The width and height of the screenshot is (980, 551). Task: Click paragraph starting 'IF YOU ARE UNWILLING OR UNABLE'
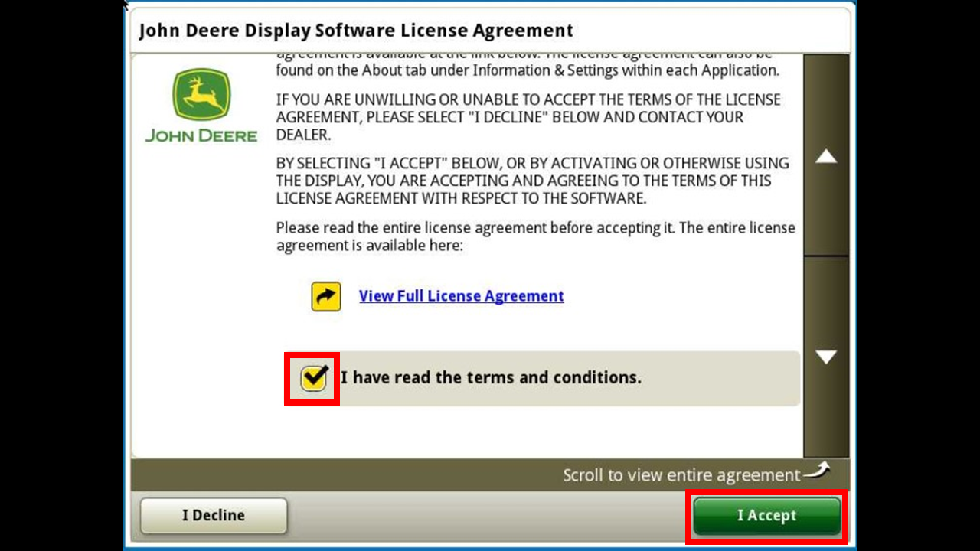click(x=528, y=117)
